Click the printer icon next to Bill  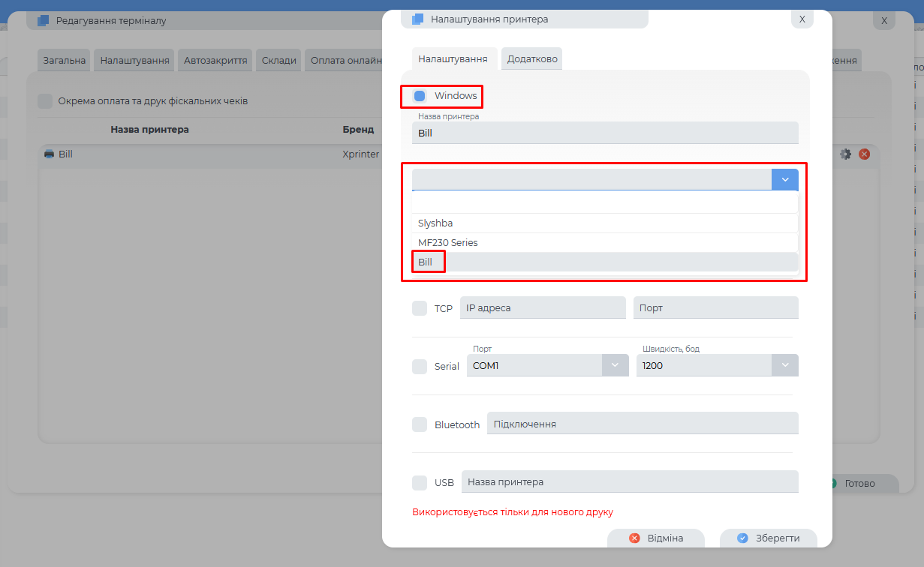point(49,154)
